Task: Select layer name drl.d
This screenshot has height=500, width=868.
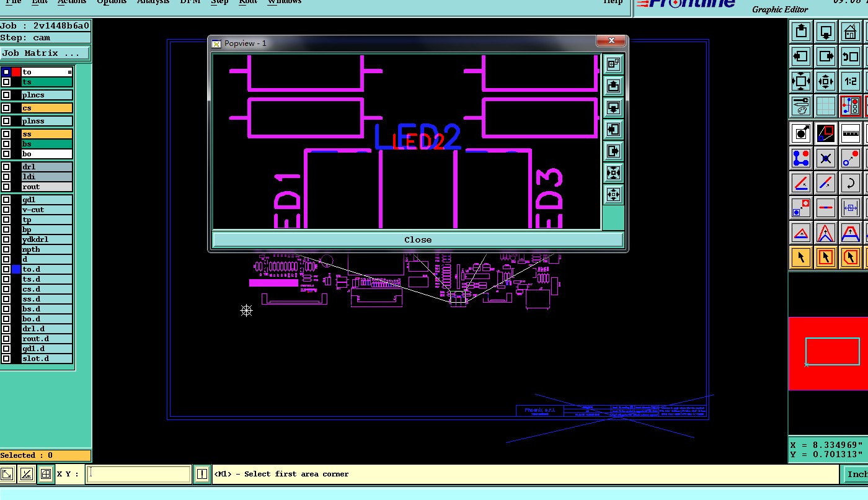Action: tap(47, 329)
